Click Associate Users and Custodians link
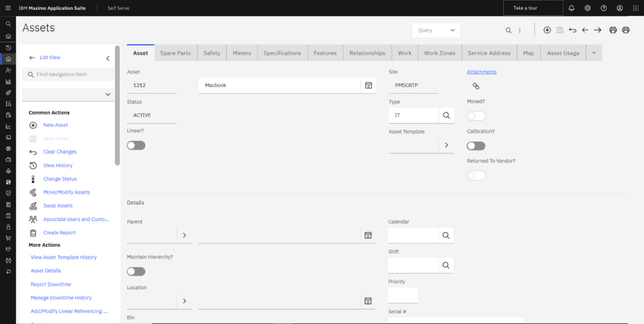 [76, 220]
